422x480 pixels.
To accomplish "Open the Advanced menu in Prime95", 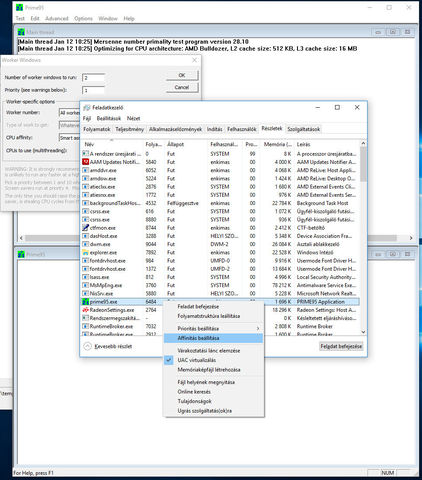I will click(57, 18).
